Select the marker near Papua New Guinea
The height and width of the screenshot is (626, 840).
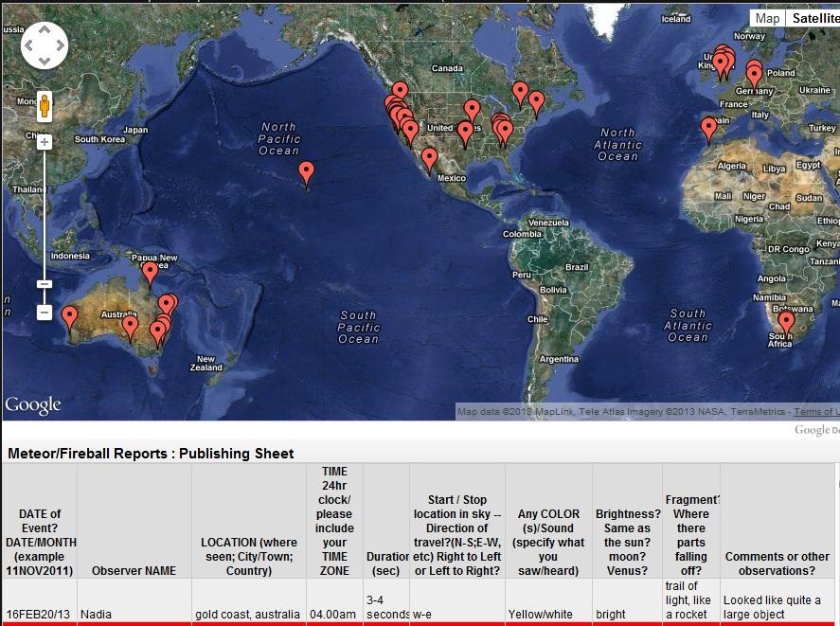[150, 274]
